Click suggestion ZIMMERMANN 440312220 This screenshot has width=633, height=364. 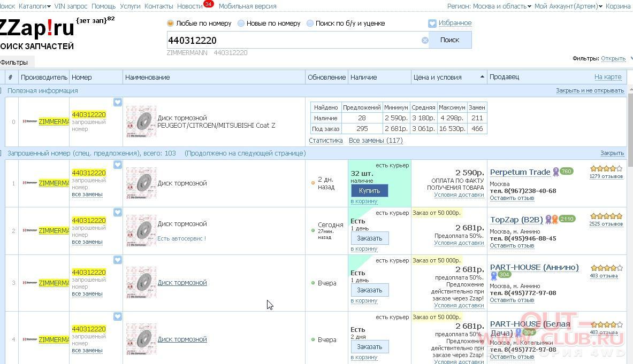click(207, 53)
